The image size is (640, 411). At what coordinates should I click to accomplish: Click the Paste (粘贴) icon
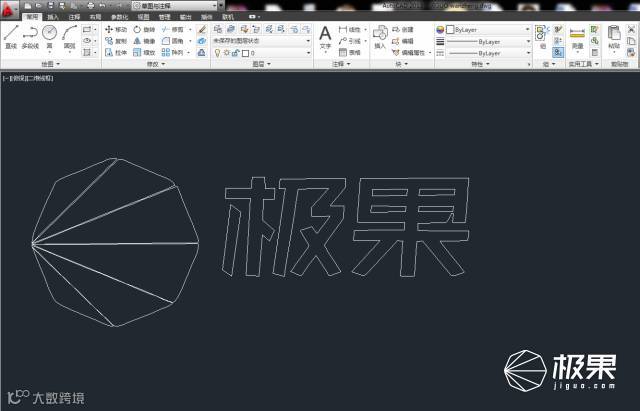coord(614,37)
